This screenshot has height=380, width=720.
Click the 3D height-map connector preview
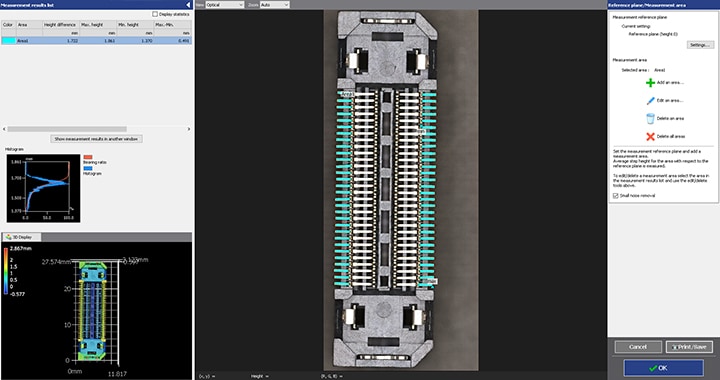pyautogui.click(x=93, y=310)
